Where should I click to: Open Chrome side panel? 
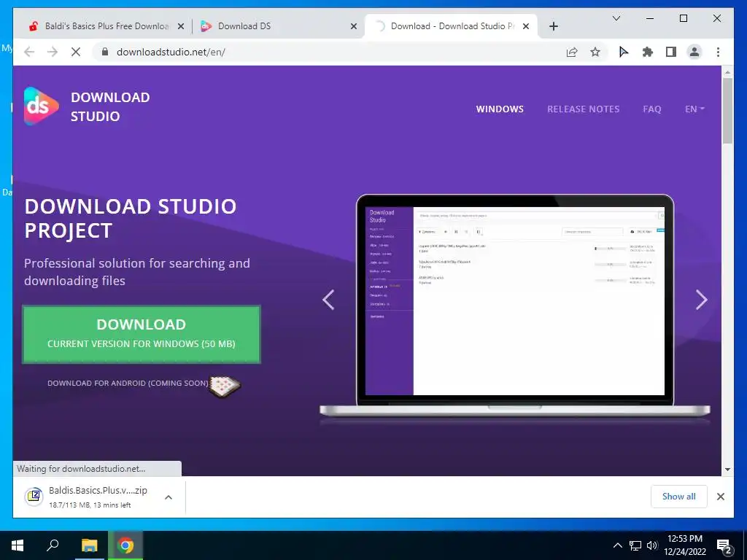671,52
